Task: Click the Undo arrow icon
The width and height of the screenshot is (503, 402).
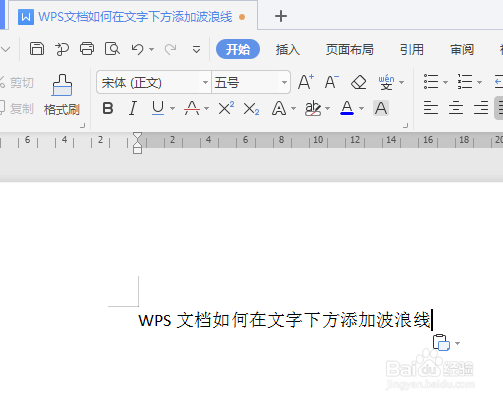Action: coord(137,49)
